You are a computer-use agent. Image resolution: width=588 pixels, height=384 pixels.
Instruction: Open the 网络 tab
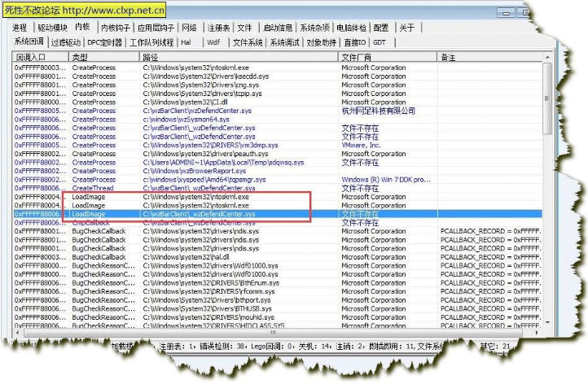189,28
